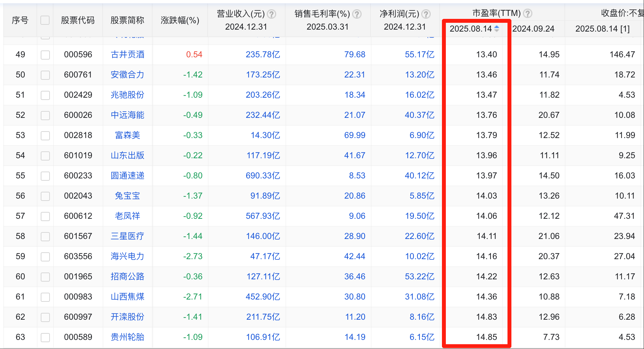644x349 pixels.
Task: Toggle sort arrow next to 2025.08.14 PE column
Action: pyautogui.click(x=497, y=29)
